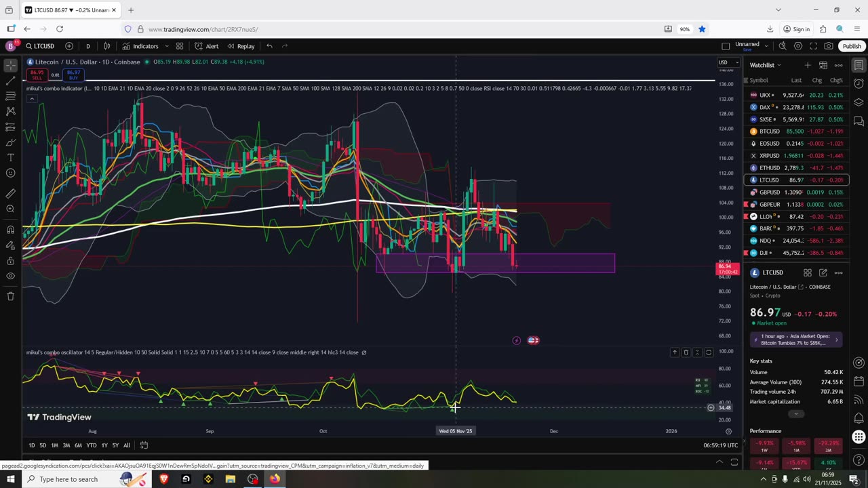Screen dimensions: 868x488
Task: Expand the Unnamed layout dropdown arrow
Action: point(766,46)
